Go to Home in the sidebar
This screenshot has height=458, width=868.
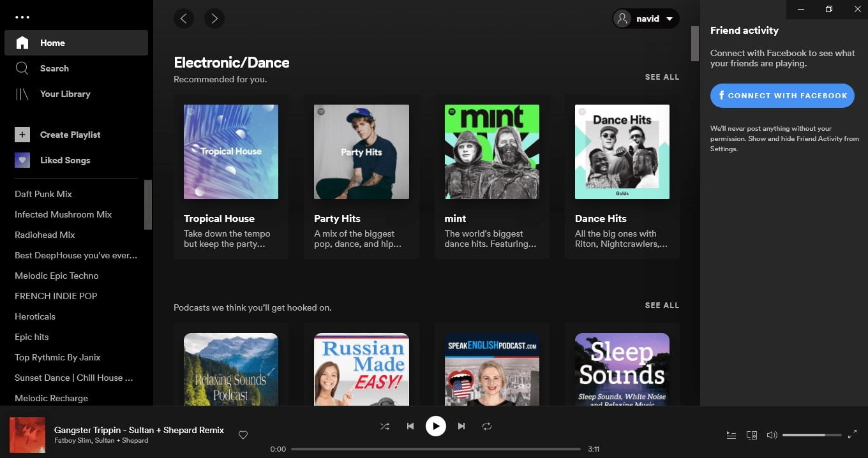76,43
